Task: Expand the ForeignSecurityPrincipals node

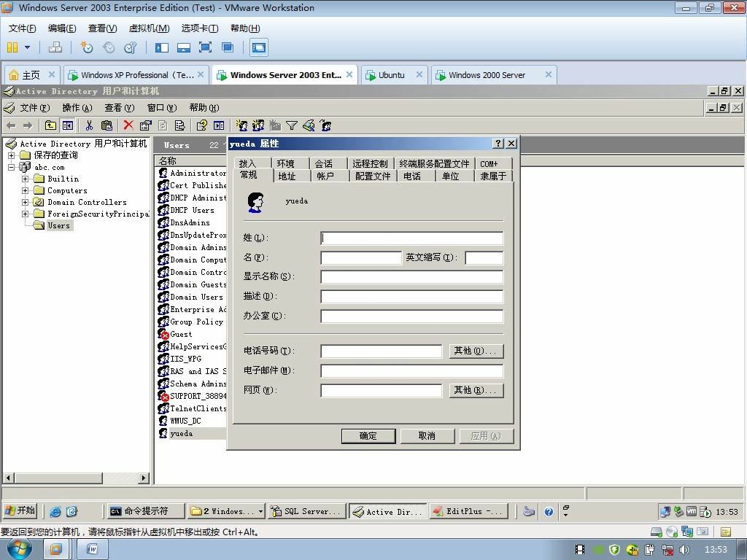Action: click(x=26, y=214)
